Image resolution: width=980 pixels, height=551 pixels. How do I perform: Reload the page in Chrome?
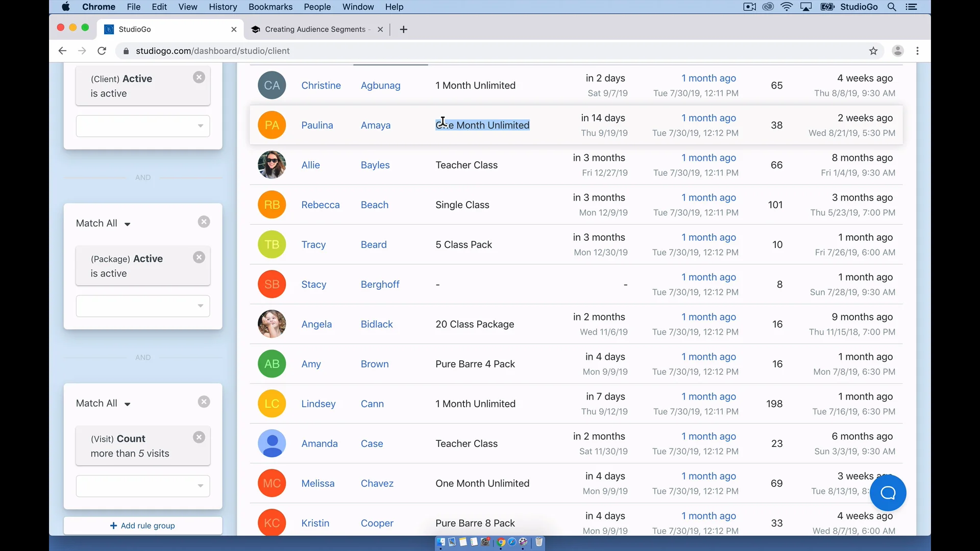102,51
